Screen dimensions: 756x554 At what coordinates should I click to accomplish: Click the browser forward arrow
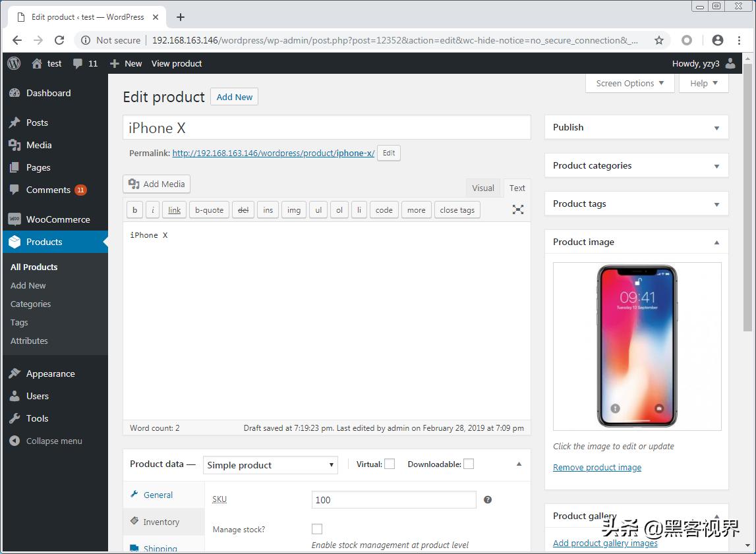tap(38, 40)
